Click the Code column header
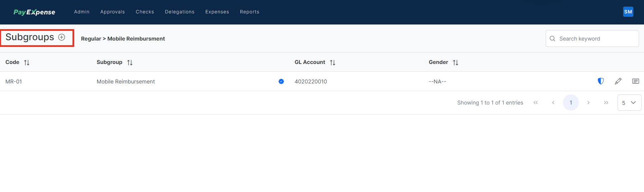 pos(12,62)
